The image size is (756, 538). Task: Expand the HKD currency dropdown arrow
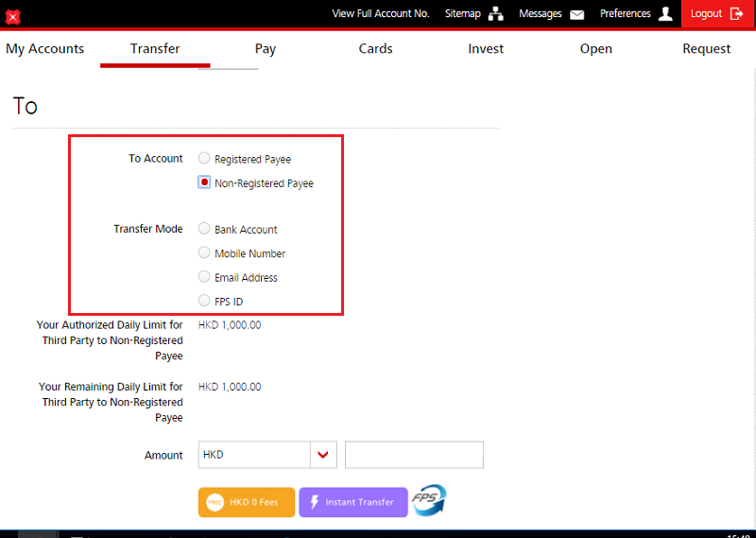pyautogui.click(x=323, y=455)
